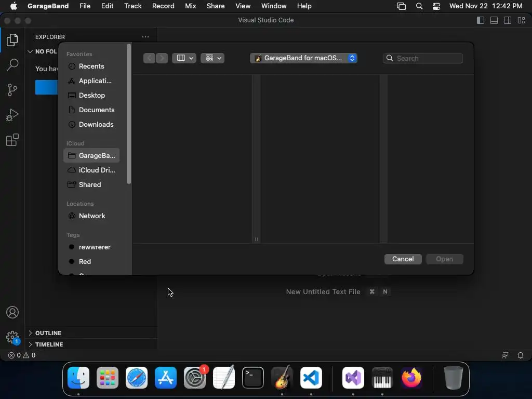This screenshot has height=399, width=532.
Task: Select Applications in the sidebar
Action: click(91, 81)
